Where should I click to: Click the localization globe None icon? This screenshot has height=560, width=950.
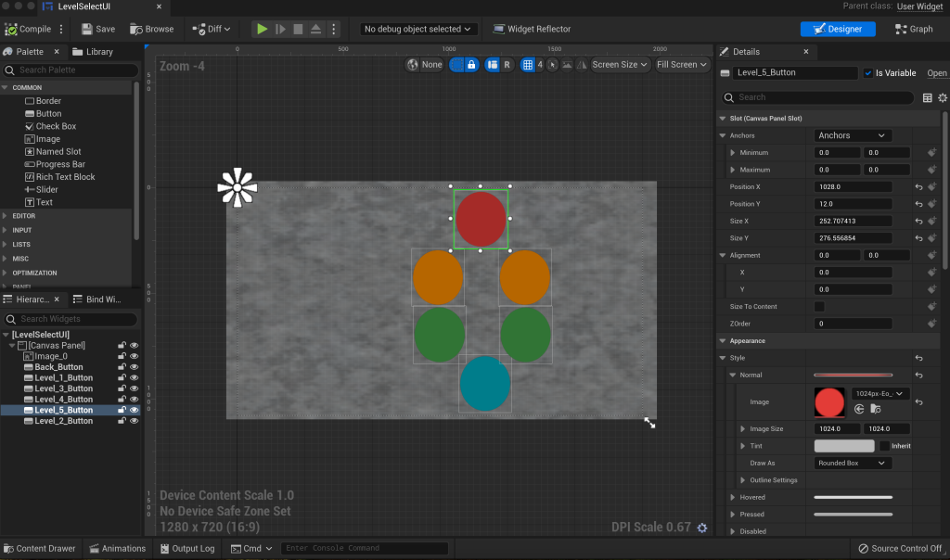coord(414,65)
